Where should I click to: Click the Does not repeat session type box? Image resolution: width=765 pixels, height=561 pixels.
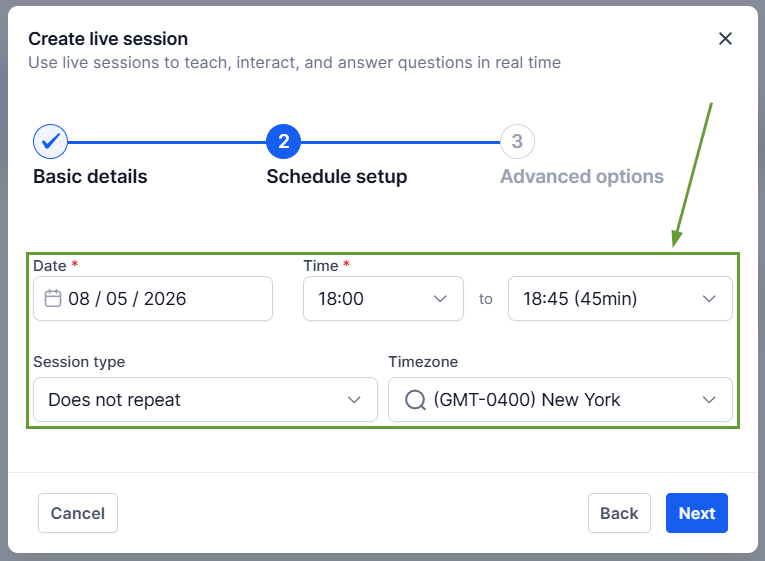coord(190,400)
